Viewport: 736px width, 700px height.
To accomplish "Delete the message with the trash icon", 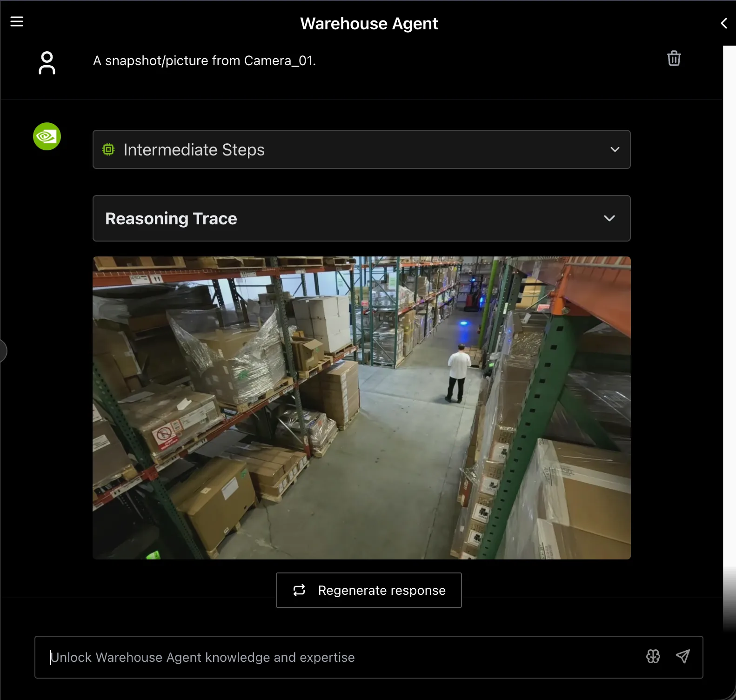I will pos(674,58).
